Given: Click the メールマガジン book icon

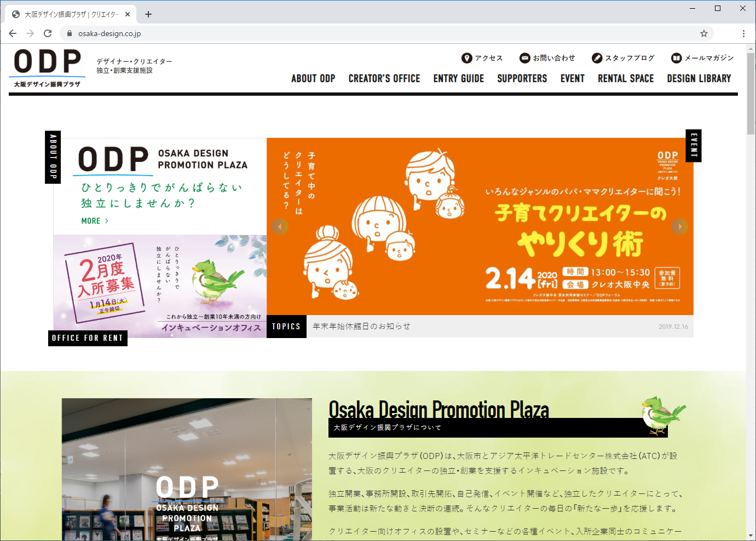Looking at the screenshot, I should (x=677, y=58).
